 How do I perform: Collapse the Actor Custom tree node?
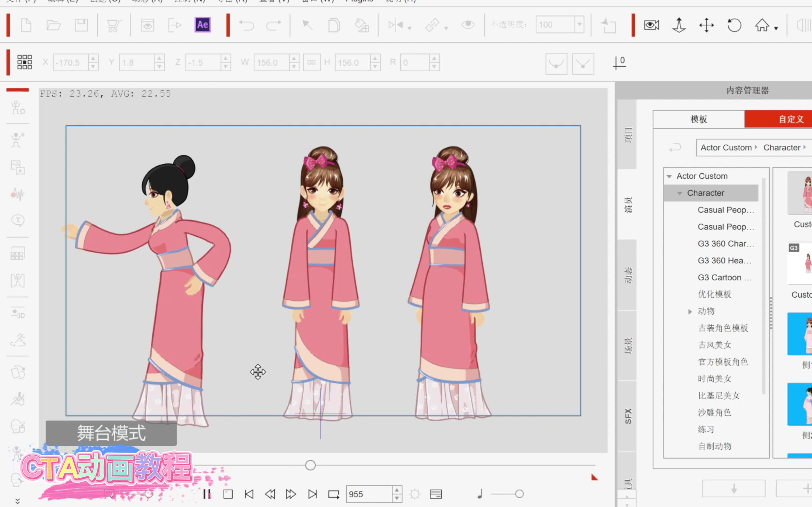[669, 176]
